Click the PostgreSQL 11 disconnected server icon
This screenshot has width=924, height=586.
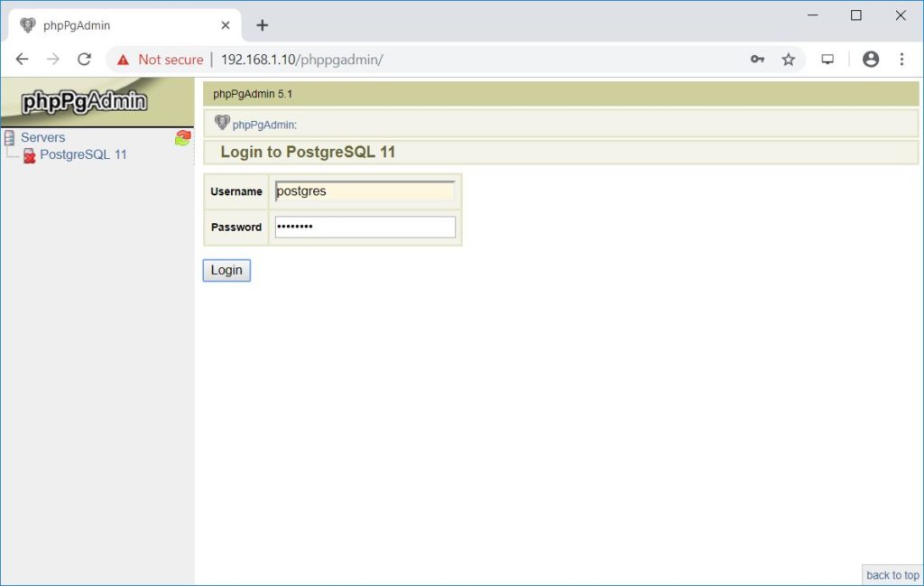30,155
